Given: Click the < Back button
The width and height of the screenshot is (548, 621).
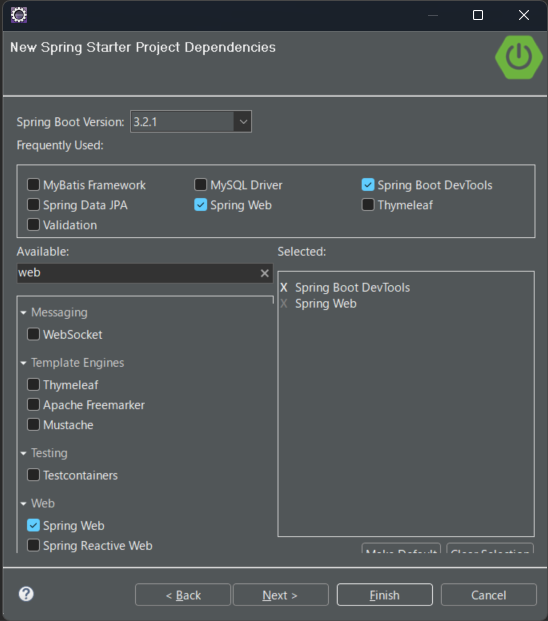Looking at the screenshot, I should tap(183, 595).
